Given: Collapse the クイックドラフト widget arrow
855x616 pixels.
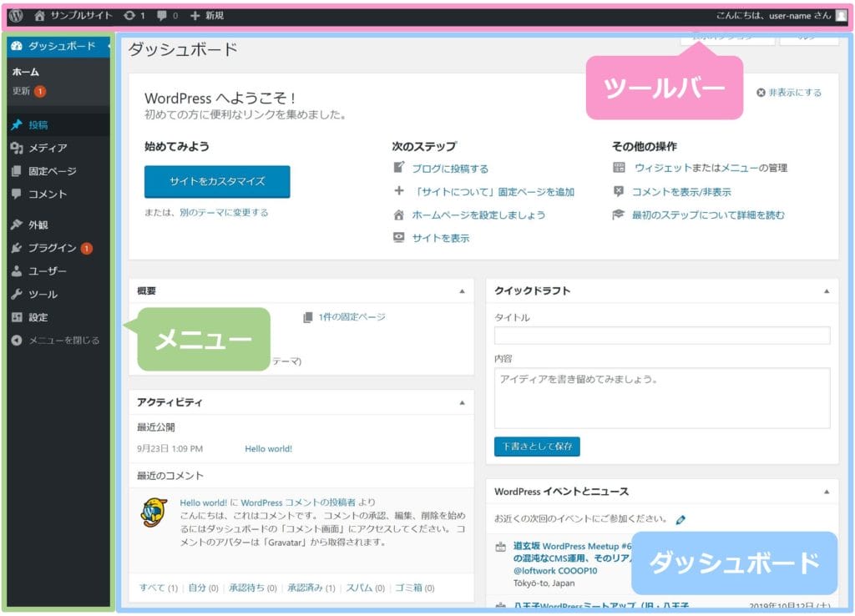Looking at the screenshot, I should coord(827,291).
